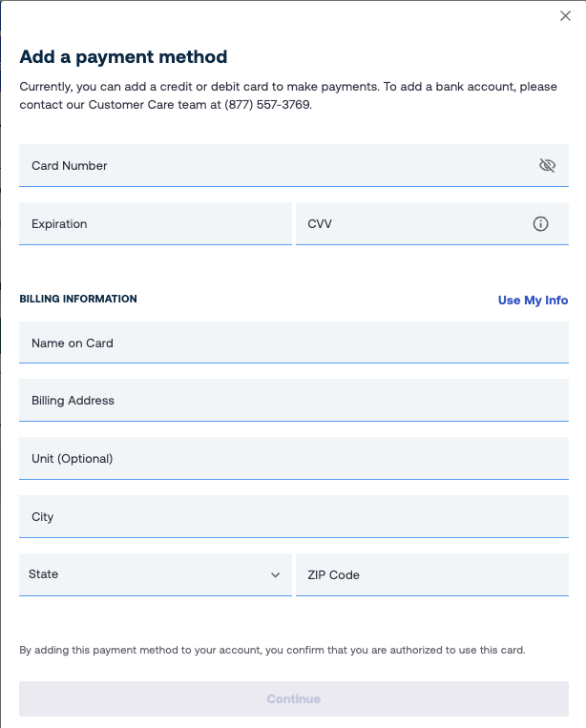Screen dimensions: 586x728
Task: Focus the City input field
Action: point(293,517)
